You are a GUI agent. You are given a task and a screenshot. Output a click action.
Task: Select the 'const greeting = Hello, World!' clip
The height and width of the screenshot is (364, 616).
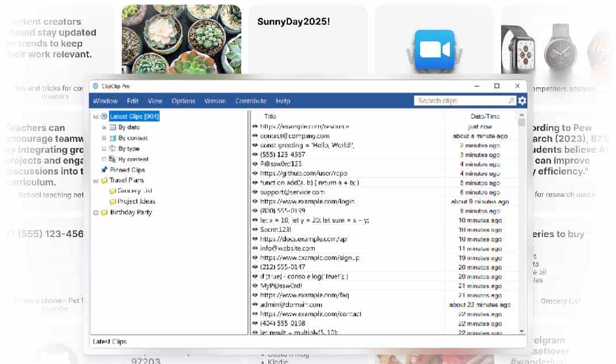pyautogui.click(x=307, y=145)
